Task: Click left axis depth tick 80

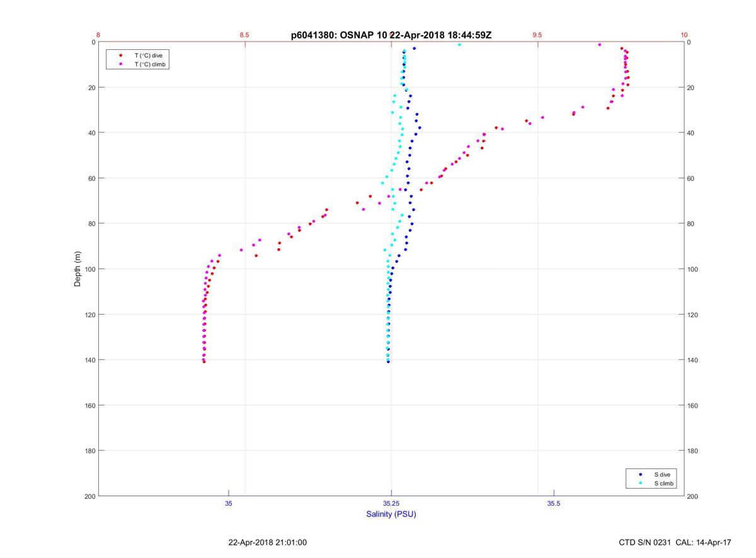Action: (x=91, y=224)
